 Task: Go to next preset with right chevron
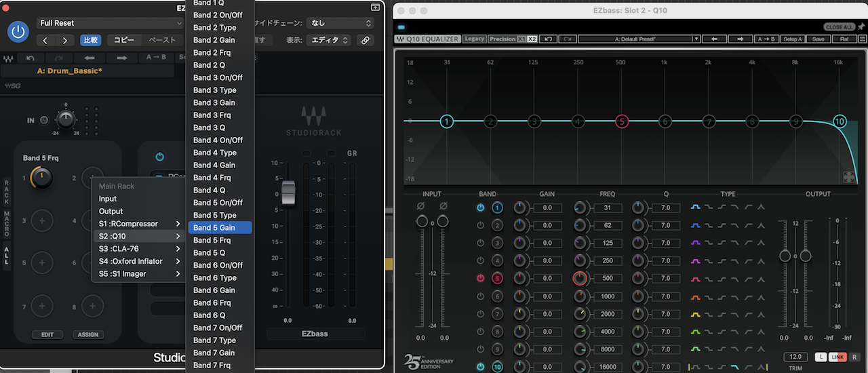click(x=65, y=40)
